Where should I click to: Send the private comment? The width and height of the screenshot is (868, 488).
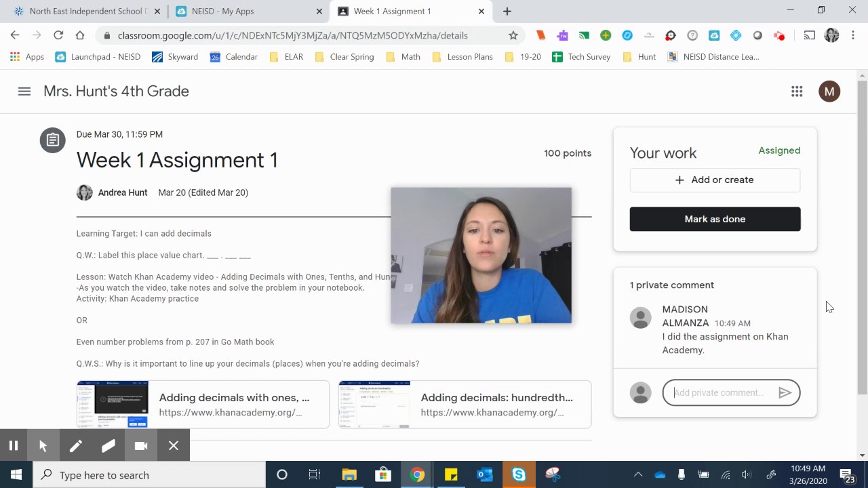coord(785,392)
